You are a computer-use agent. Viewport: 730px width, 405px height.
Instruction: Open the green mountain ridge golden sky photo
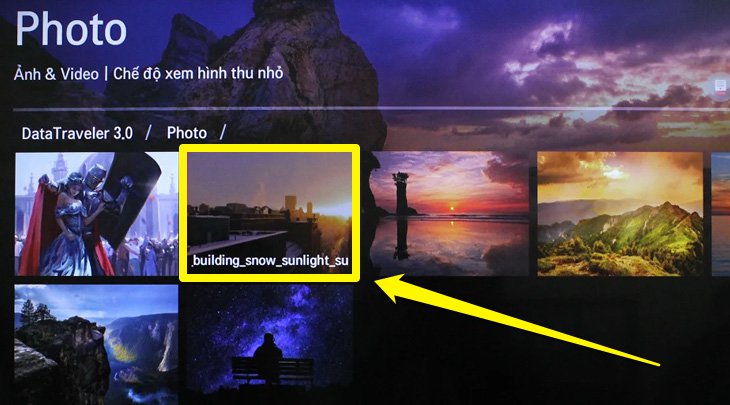pyautogui.click(x=620, y=214)
